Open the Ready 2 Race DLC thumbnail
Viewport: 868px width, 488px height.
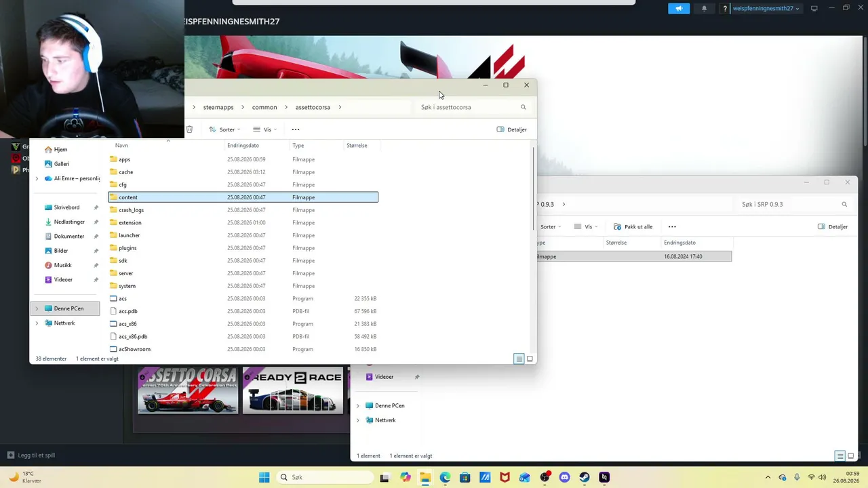(x=293, y=390)
